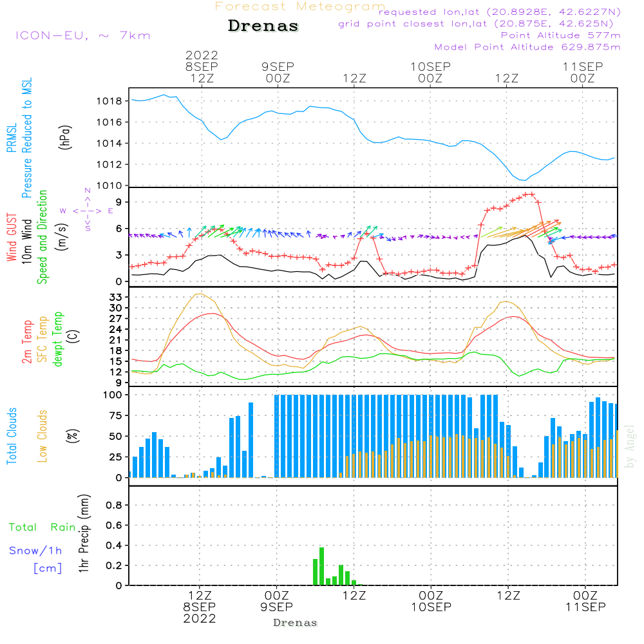Click the '(%)' cloud unit label
Viewport: 644px width, 644px height.
pyautogui.click(x=72, y=436)
